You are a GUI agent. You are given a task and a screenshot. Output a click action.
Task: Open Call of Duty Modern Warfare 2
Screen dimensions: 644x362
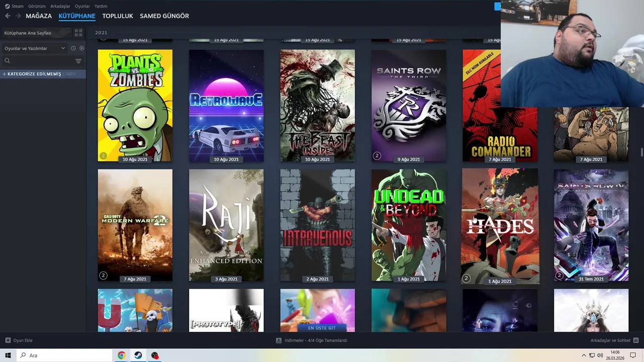pos(135,225)
